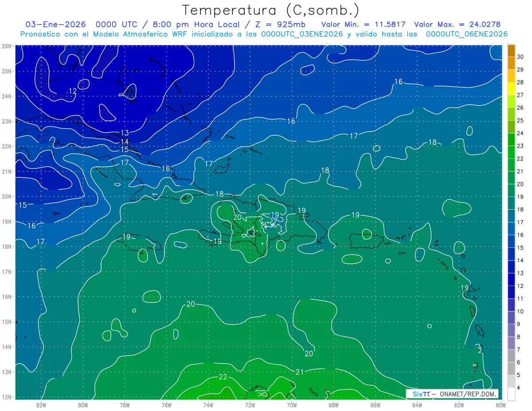532x411 pixels.
Task: Click the 14 contour label on the map
Action: (125, 142)
